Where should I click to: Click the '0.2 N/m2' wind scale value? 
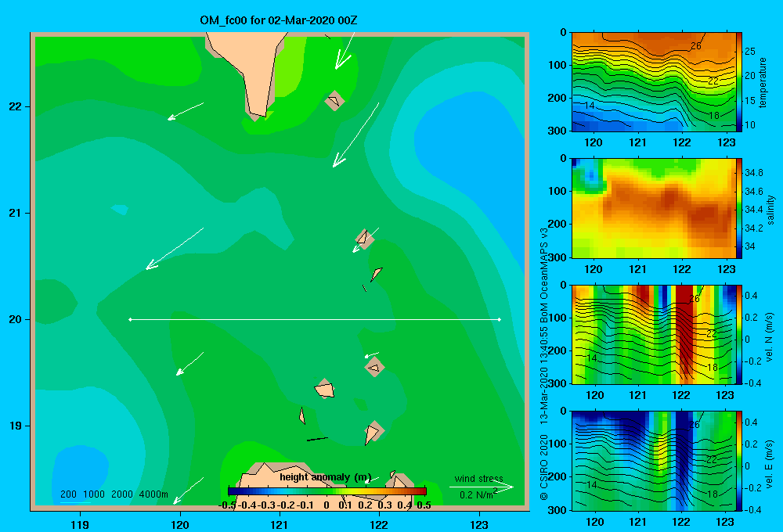tap(478, 494)
